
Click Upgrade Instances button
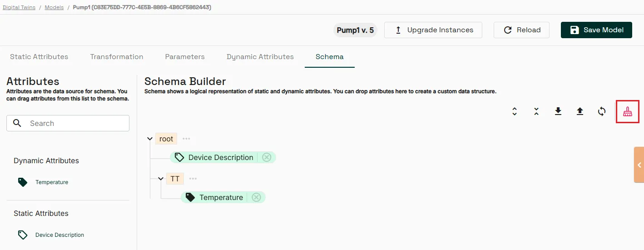[x=433, y=30]
